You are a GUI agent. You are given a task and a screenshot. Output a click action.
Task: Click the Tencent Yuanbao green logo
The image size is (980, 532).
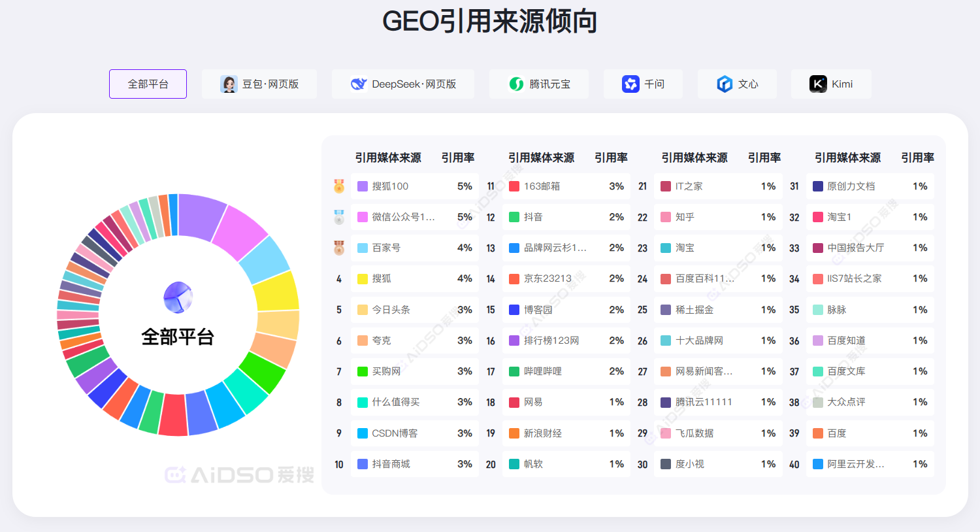pyautogui.click(x=516, y=84)
